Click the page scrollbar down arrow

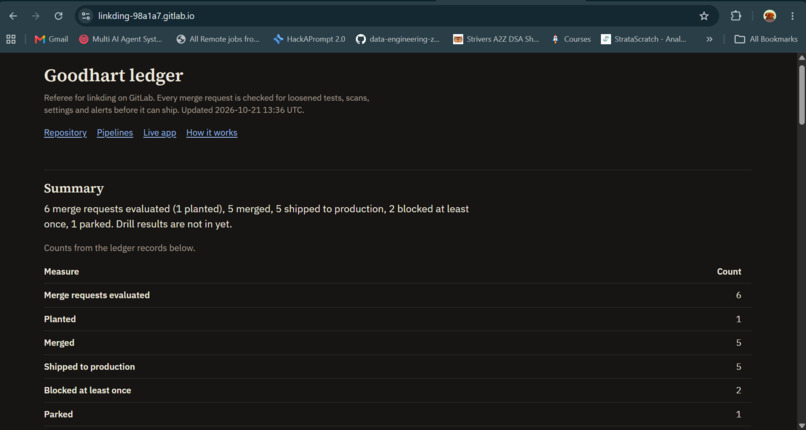(x=801, y=425)
